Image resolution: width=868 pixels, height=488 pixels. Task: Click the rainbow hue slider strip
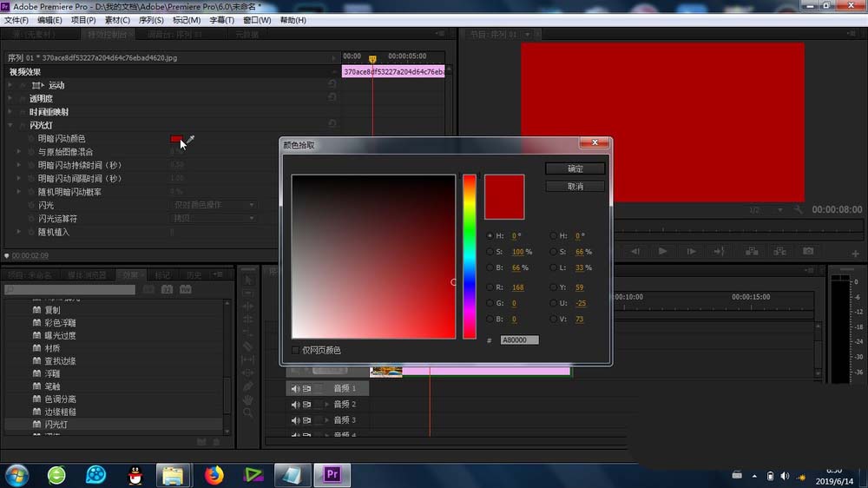(470, 256)
